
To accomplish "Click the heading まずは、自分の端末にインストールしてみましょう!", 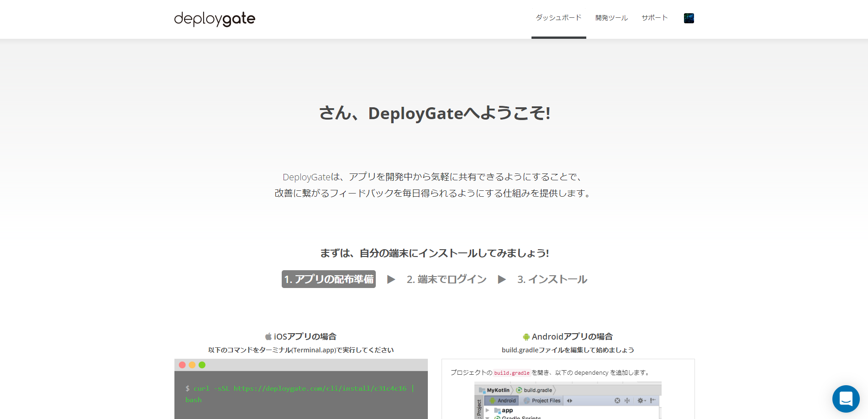I will (x=435, y=253).
